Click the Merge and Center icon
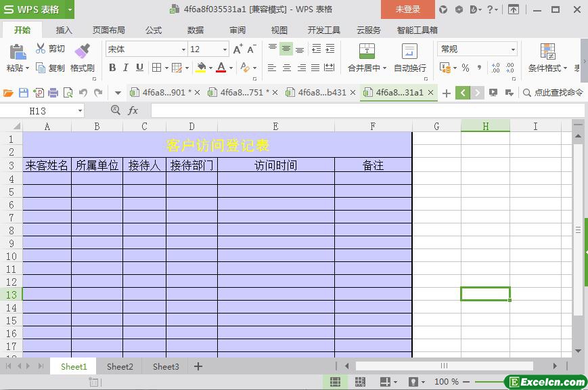588x390 pixels. (x=367, y=51)
